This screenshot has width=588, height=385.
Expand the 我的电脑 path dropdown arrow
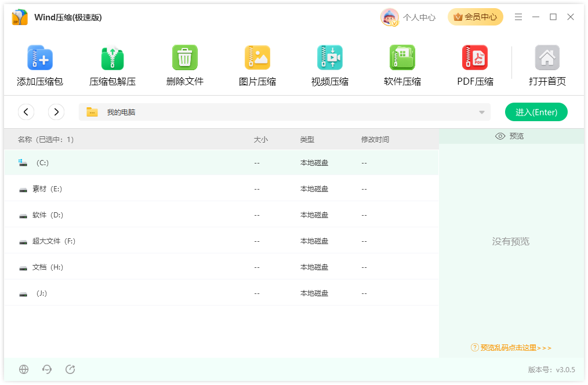click(x=482, y=112)
